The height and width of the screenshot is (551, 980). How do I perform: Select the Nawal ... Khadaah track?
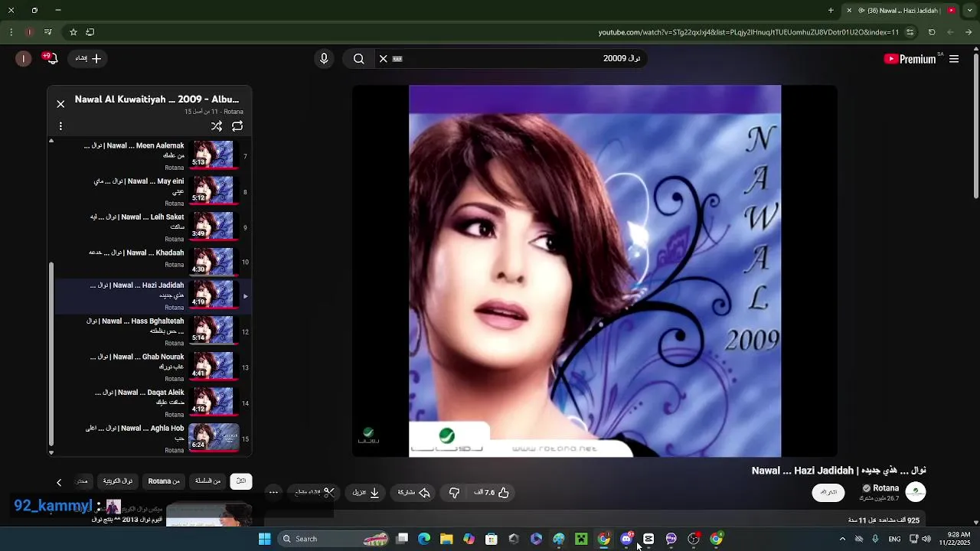pyautogui.click(x=153, y=262)
